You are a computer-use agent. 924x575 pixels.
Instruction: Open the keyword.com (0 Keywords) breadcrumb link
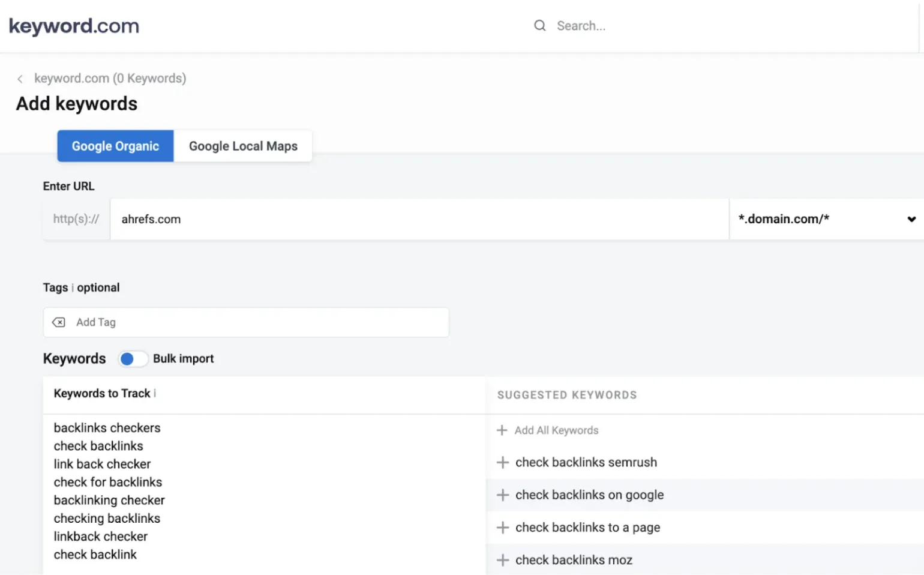tap(110, 78)
